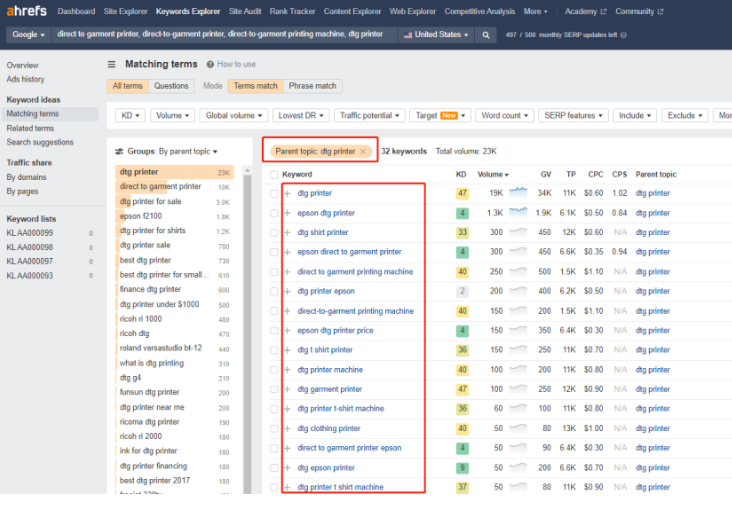Image resolution: width=732 pixels, height=505 pixels.
Task: Switch to the Questions tab
Action: (x=171, y=86)
